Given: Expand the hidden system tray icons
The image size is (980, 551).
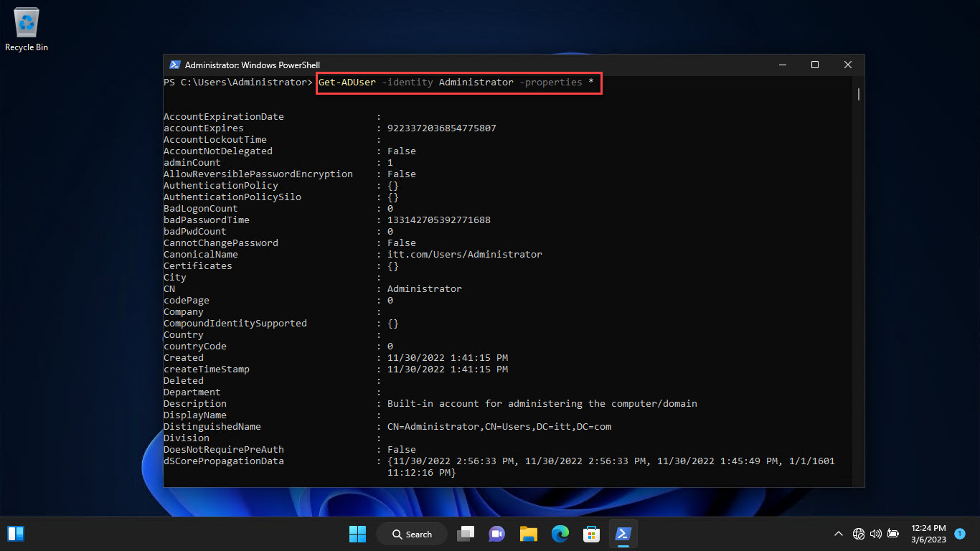Looking at the screenshot, I should pyautogui.click(x=838, y=534).
